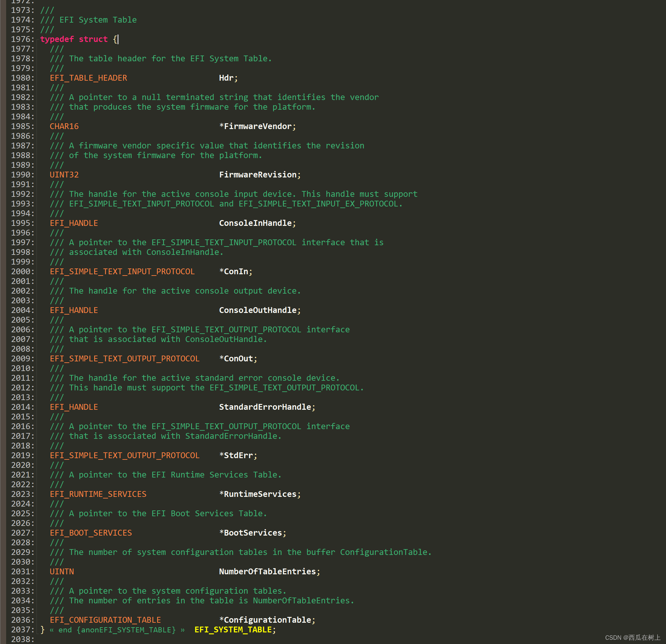
Task: Click comment 'A pointer to the EFI Boot Services Table.'
Action: click(168, 514)
